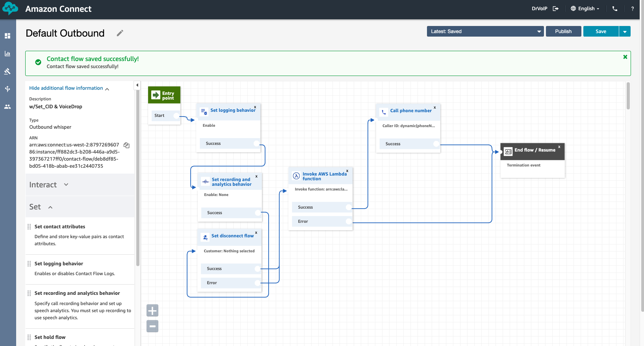
Task: Click the Error output of Lambda block
Action: pos(322,222)
